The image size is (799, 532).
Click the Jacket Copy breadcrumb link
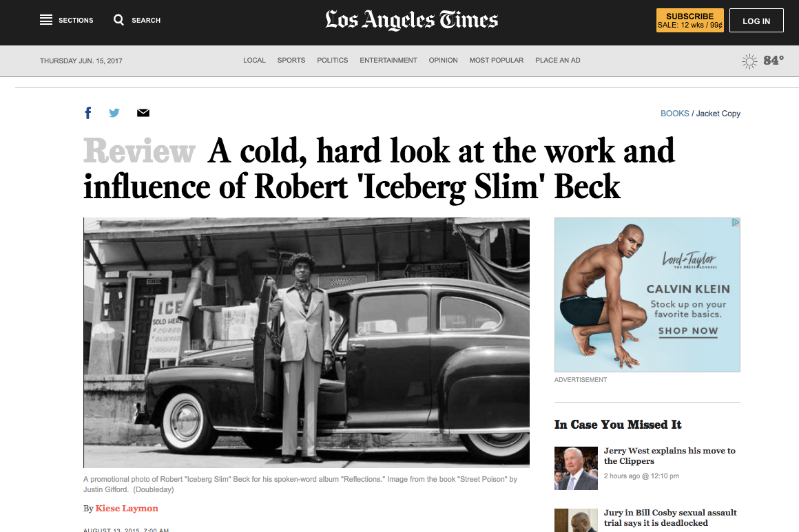tap(718, 114)
